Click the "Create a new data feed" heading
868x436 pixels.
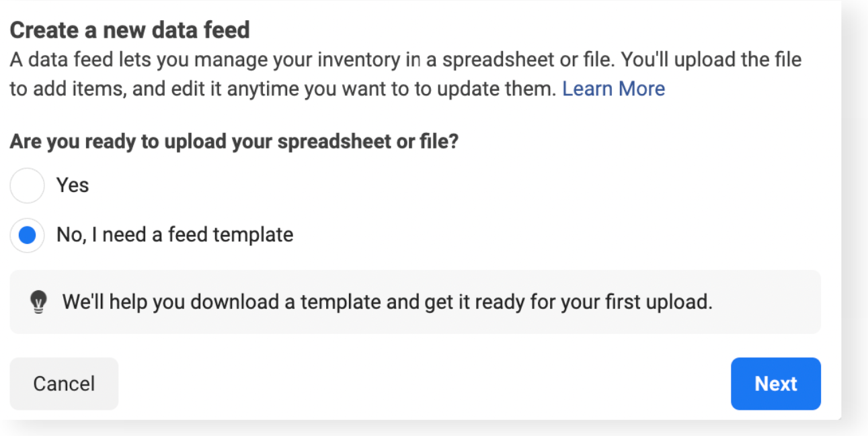click(130, 30)
